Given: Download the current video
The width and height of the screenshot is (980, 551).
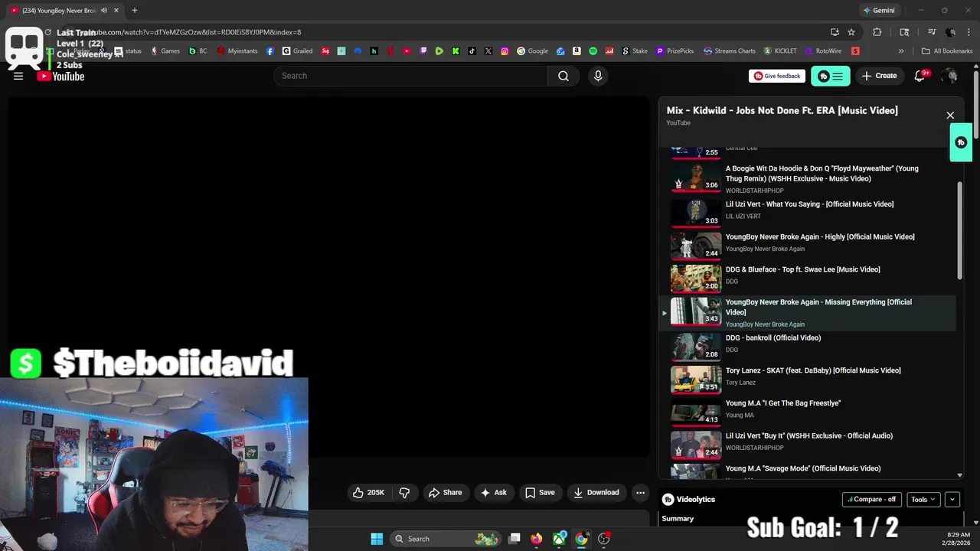Looking at the screenshot, I should 596,492.
